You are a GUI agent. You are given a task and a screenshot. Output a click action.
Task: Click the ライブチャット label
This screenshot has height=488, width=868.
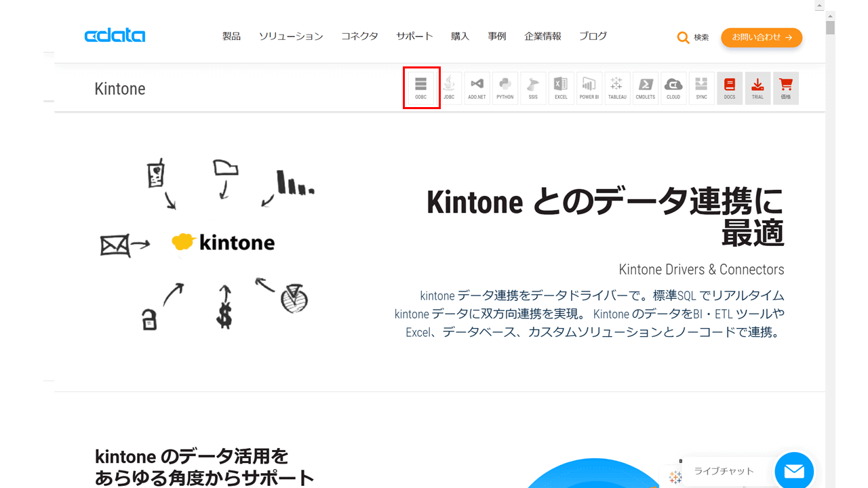point(724,471)
